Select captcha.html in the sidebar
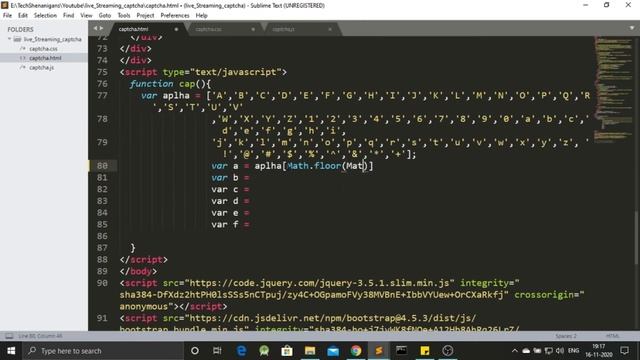The width and height of the screenshot is (640, 360). coord(45,58)
